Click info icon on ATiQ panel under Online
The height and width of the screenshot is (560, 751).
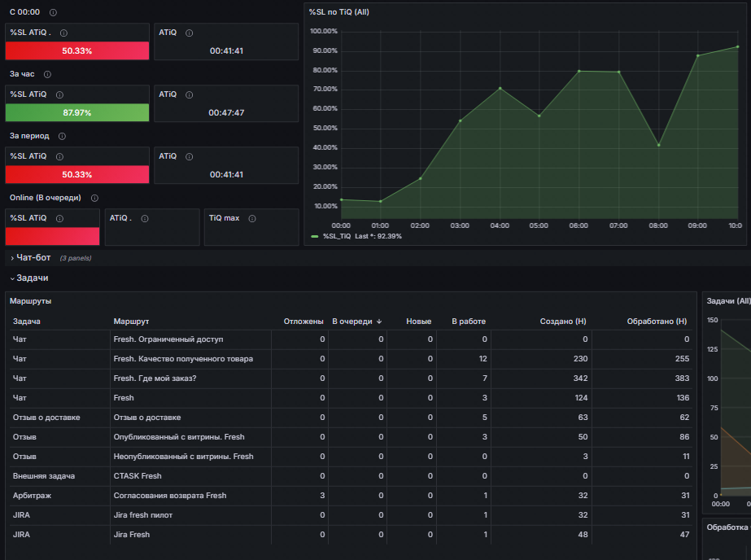(145, 218)
